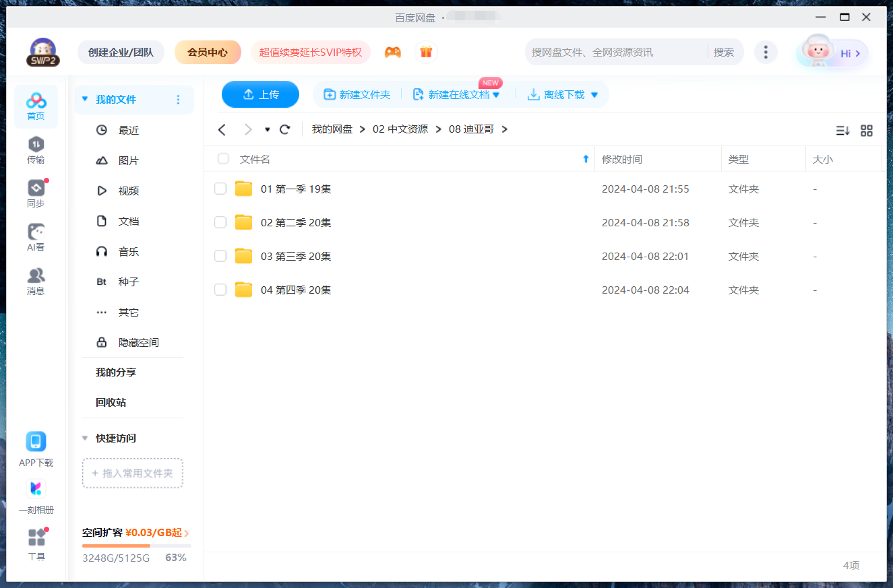Expand the 离线下载 dropdown menu
Image resolution: width=893 pixels, height=588 pixels.
pyautogui.click(x=594, y=94)
